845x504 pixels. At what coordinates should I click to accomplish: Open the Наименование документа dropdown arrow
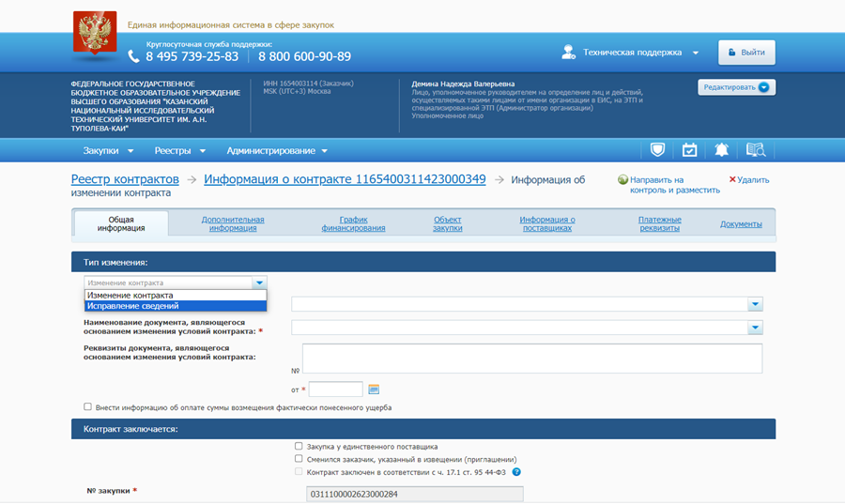pos(755,328)
